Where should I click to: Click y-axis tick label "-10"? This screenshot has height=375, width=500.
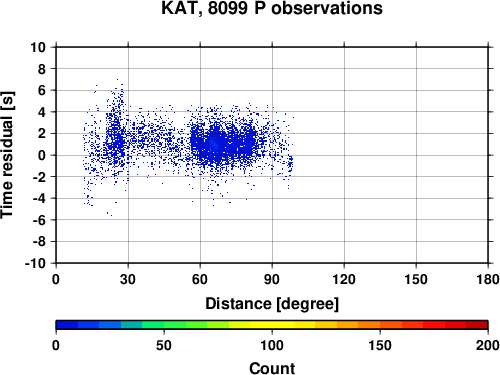pos(35,263)
